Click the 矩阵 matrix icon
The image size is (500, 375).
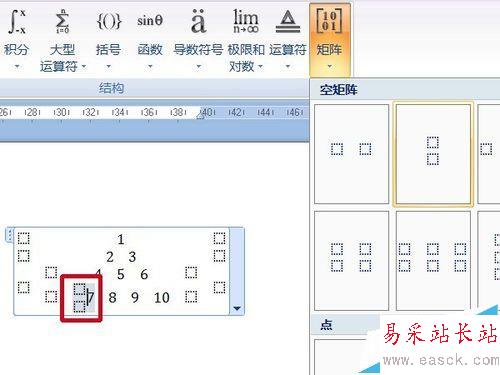329,21
